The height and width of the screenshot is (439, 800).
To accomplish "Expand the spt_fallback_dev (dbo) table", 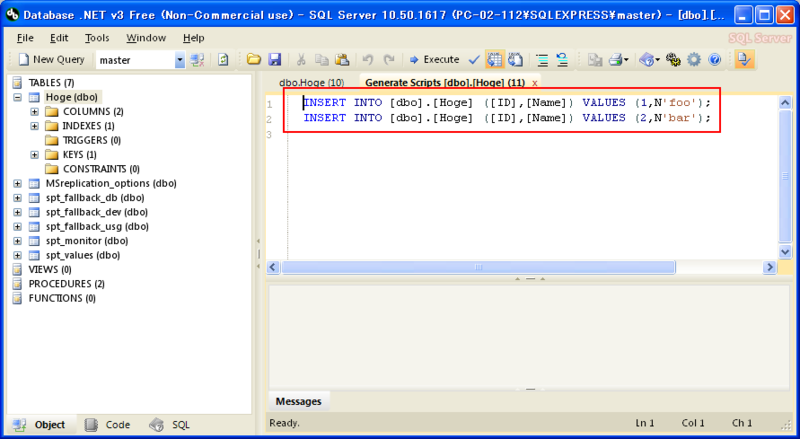I will (18, 212).
